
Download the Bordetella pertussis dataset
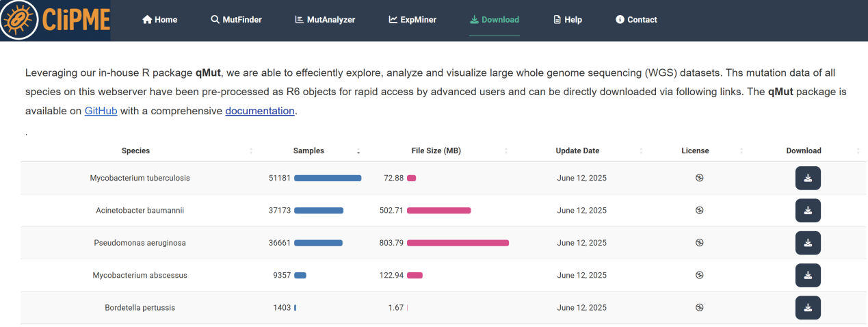pos(807,308)
